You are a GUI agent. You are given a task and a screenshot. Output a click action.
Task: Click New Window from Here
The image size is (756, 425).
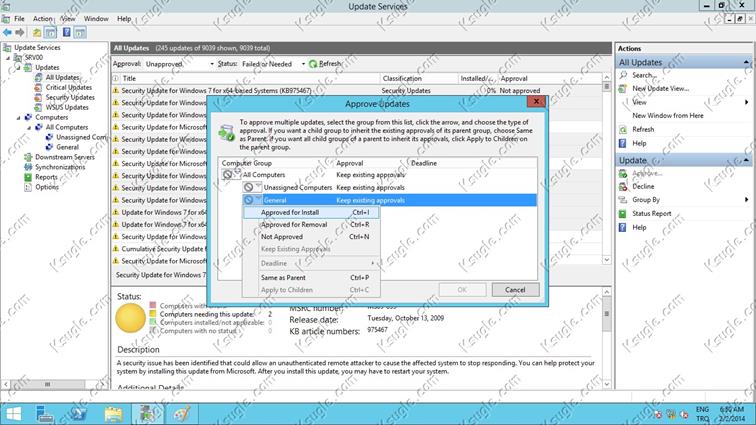click(x=668, y=116)
